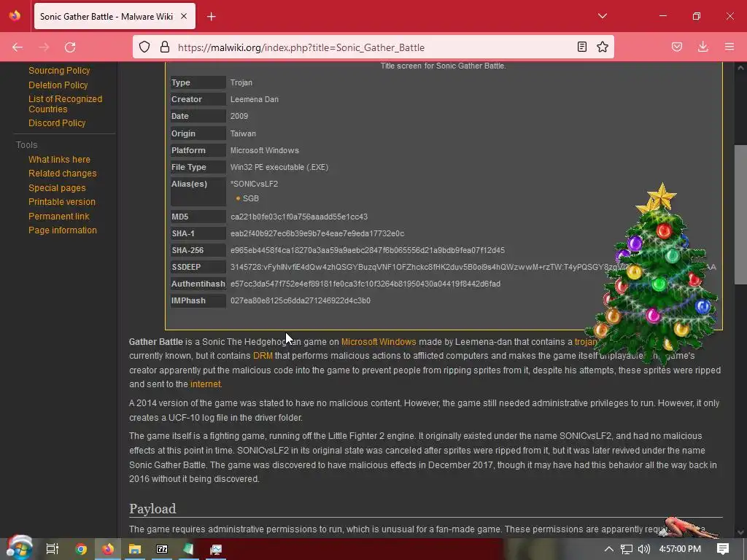Viewport: 747px width, 560px height.
Task: Open the Permanent link
Action: coord(59,216)
